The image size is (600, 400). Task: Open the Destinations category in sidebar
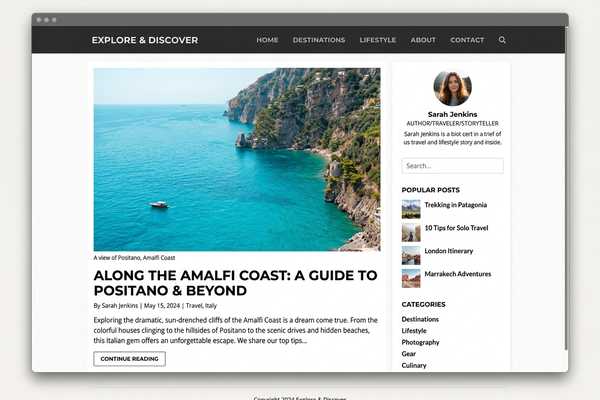pos(420,319)
